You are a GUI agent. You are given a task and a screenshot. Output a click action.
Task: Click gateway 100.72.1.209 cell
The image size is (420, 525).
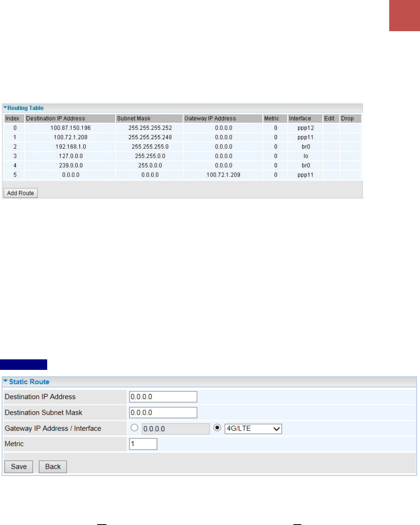coord(223,175)
